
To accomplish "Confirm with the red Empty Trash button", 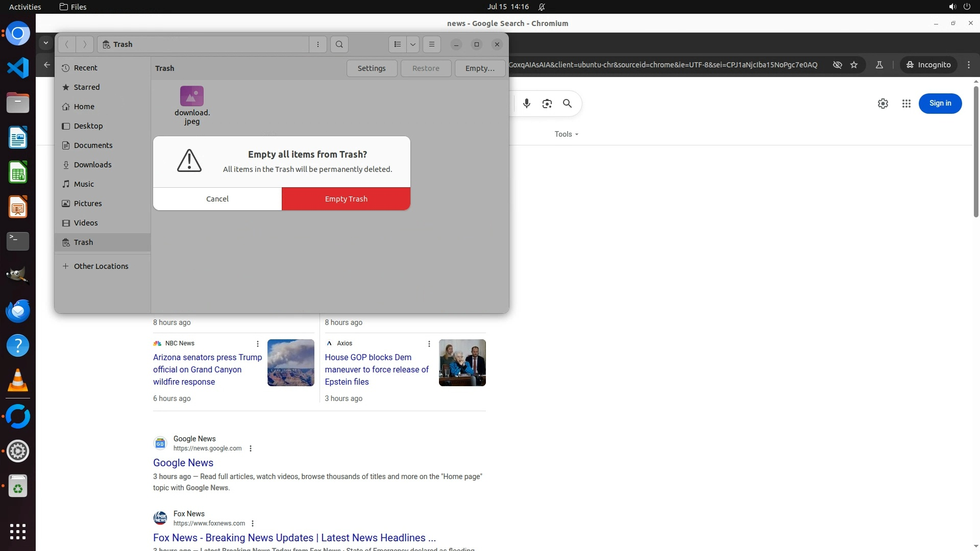I will point(346,199).
